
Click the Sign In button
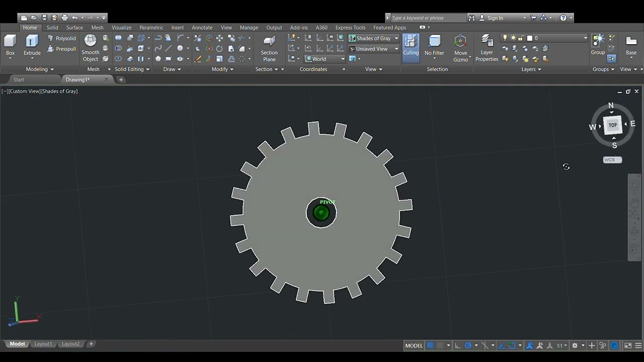[x=495, y=18]
